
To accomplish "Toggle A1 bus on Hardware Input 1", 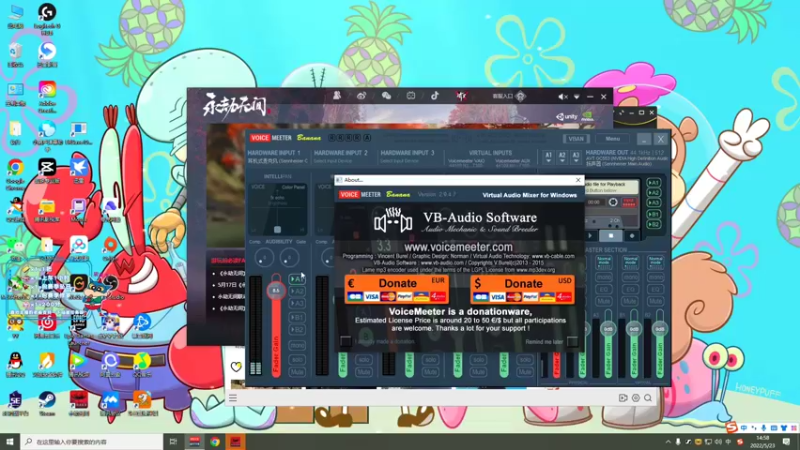I will (297, 279).
